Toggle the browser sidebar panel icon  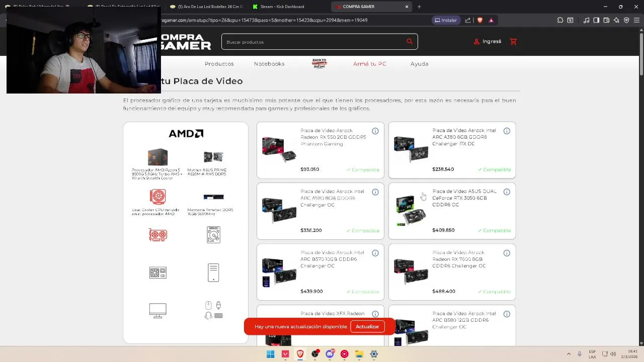tap(596, 20)
